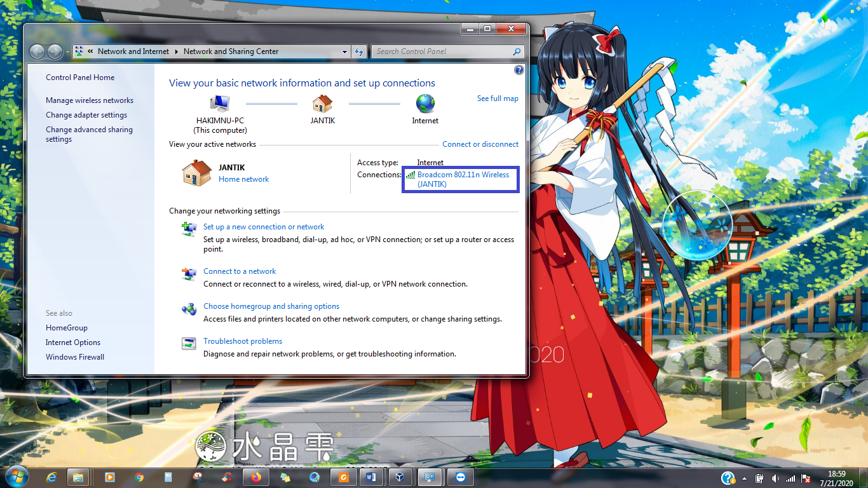
Task: Click the volume speaker tray icon
Action: (x=775, y=478)
